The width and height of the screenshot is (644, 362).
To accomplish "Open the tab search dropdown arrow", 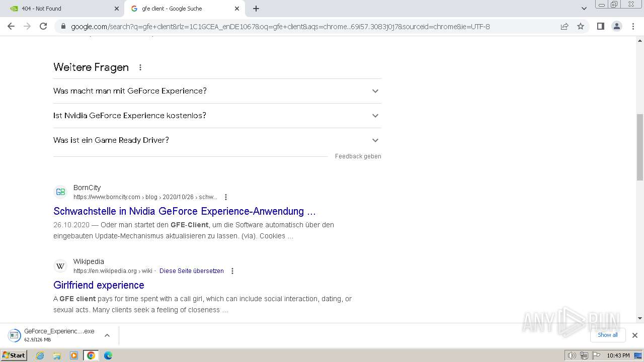I will tap(584, 9).
